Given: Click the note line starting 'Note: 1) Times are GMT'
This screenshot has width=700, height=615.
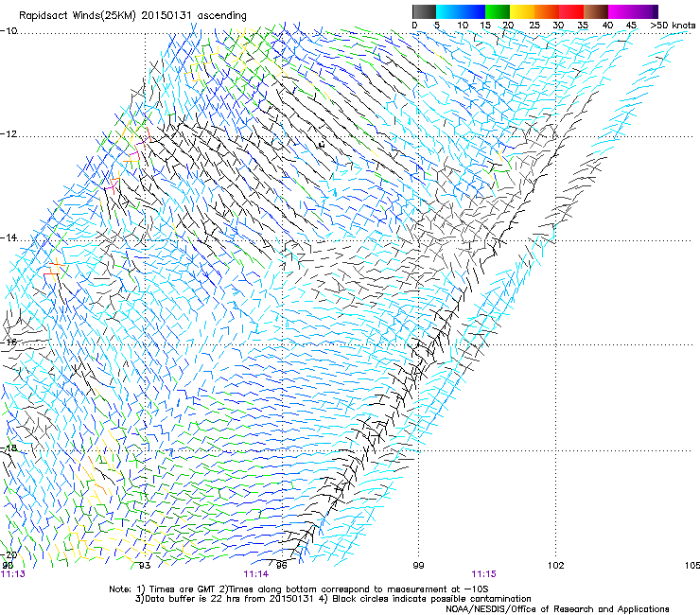Looking at the screenshot, I should click(x=299, y=589).
